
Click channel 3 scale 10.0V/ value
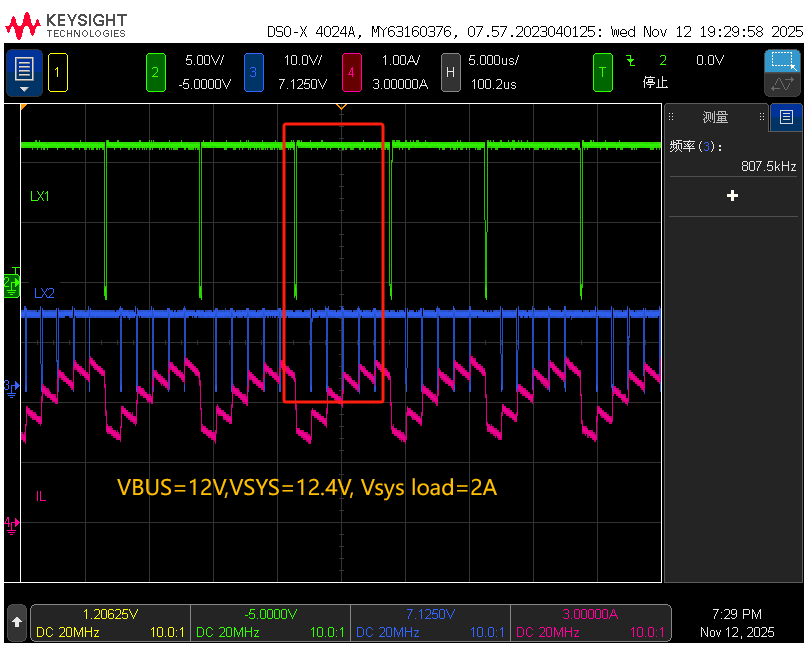tap(303, 60)
